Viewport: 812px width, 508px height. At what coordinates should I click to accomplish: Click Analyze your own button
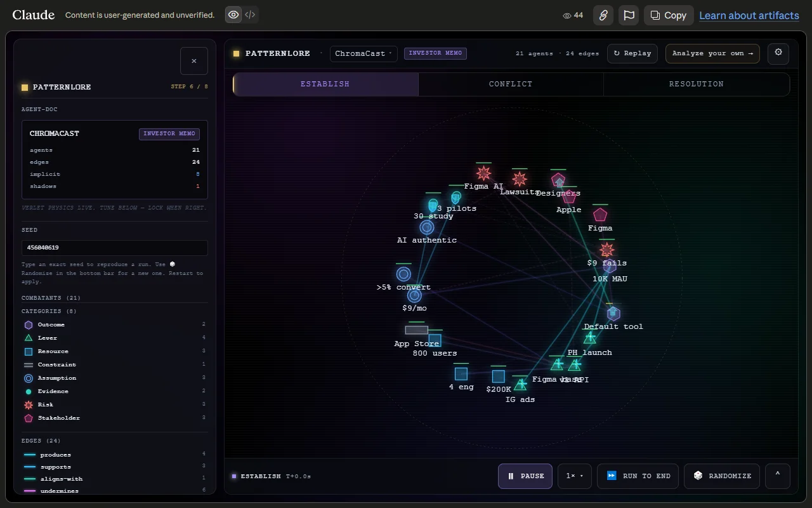[x=712, y=53]
